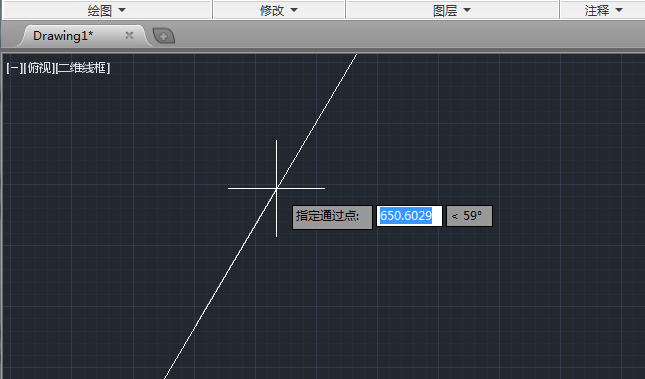
Task: Close the Drawing1* tab
Action: pyautogui.click(x=129, y=35)
